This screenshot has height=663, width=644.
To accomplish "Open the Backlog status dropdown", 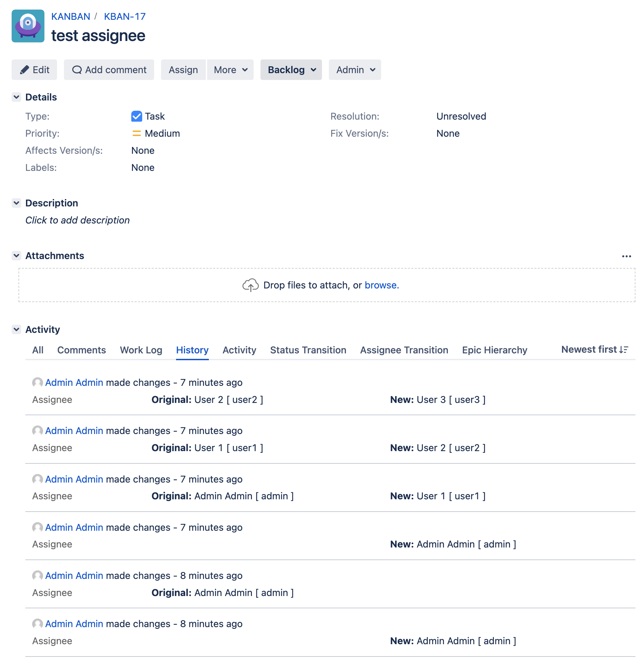I will [291, 70].
